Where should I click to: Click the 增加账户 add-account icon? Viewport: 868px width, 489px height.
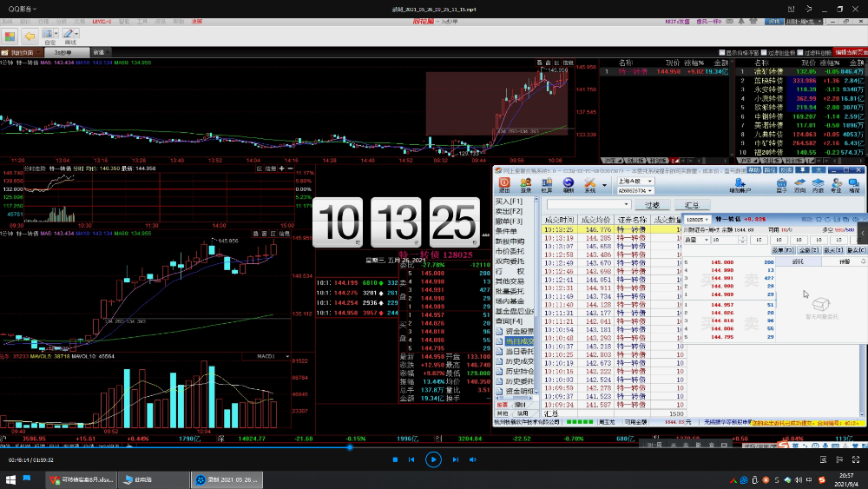pos(740,185)
